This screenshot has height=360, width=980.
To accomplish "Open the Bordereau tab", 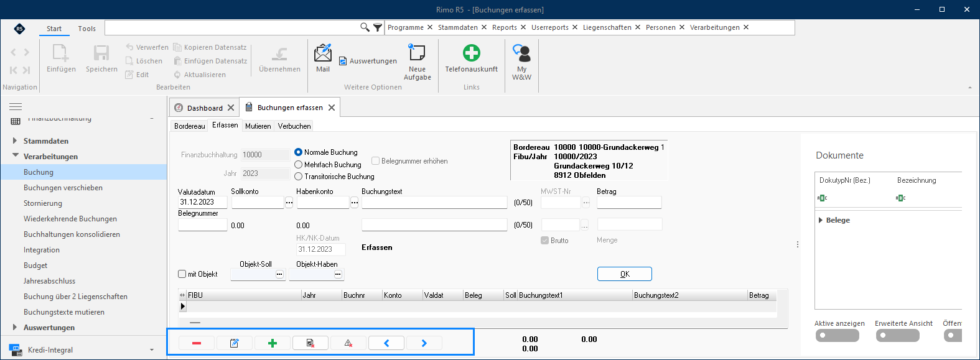I will (x=190, y=126).
